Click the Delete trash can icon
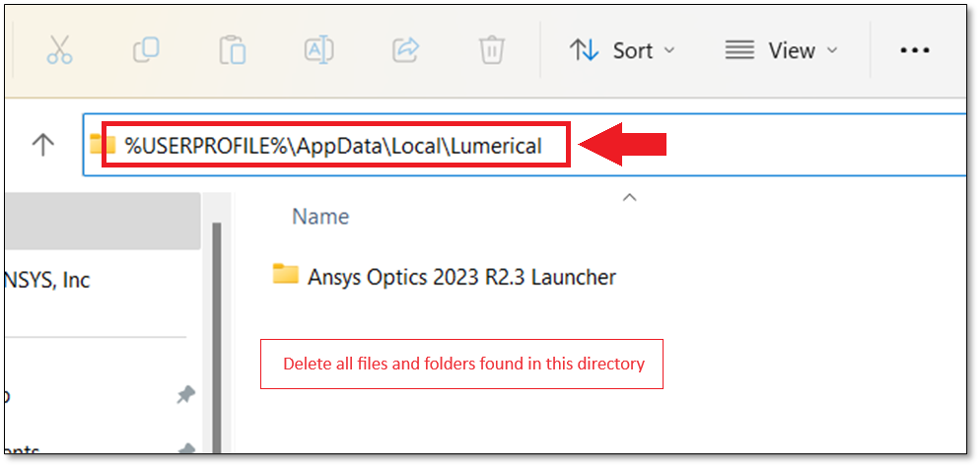The width and height of the screenshot is (980, 467). (x=492, y=50)
